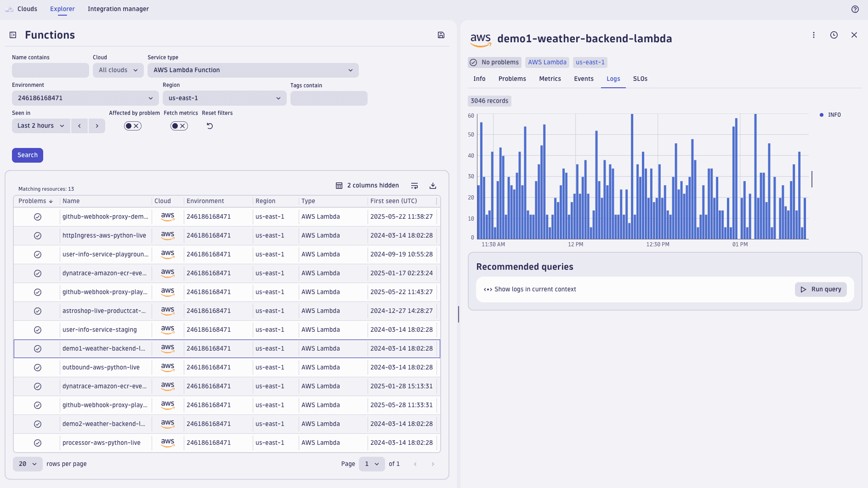The height and width of the screenshot is (488, 868).
Task: Click the Search button
Action: (x=28, y=155)
